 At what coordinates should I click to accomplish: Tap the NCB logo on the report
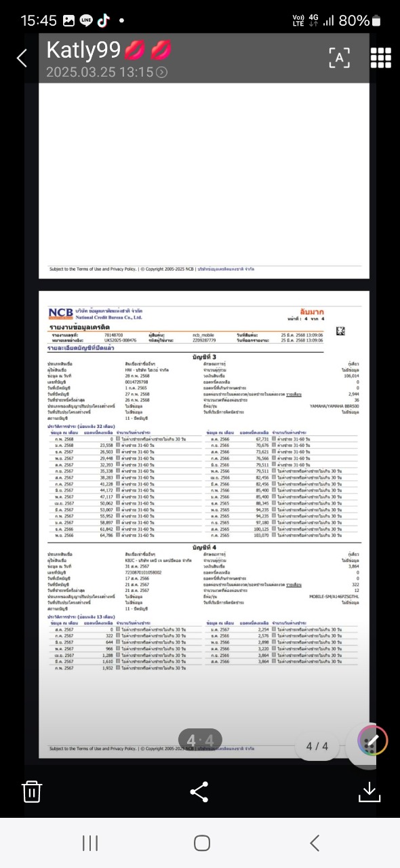tap(60, 313)
